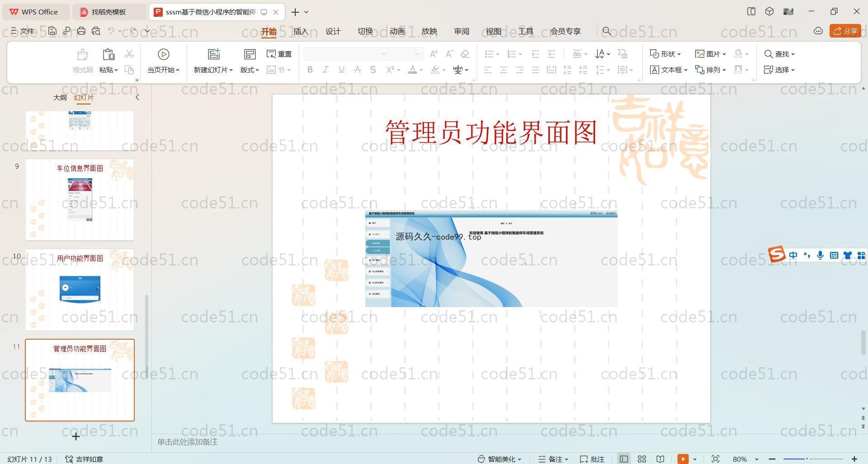Open Arrange (排列) dropdown

coord(710,70)
